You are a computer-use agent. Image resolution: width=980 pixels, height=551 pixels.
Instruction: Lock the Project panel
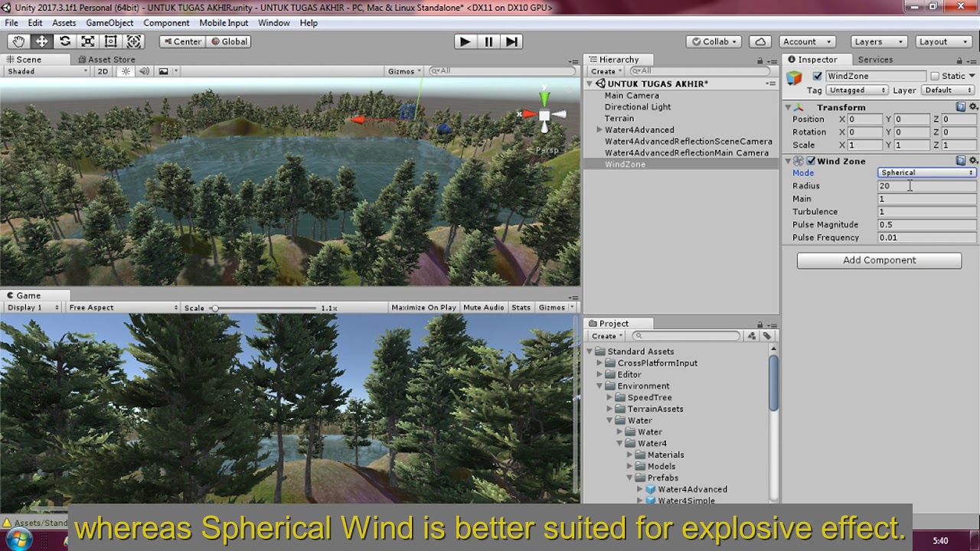tap(760, 324)
